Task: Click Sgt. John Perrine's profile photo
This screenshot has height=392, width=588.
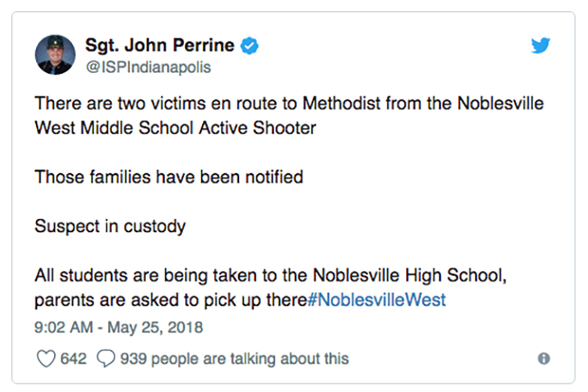Action: coord(54,56)
